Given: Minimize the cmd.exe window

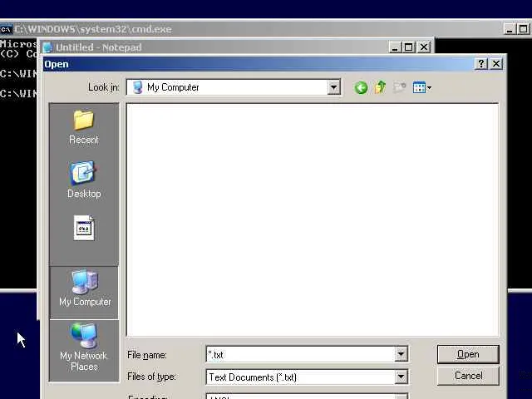Looking at the screenshot, I should click(510, 29).
